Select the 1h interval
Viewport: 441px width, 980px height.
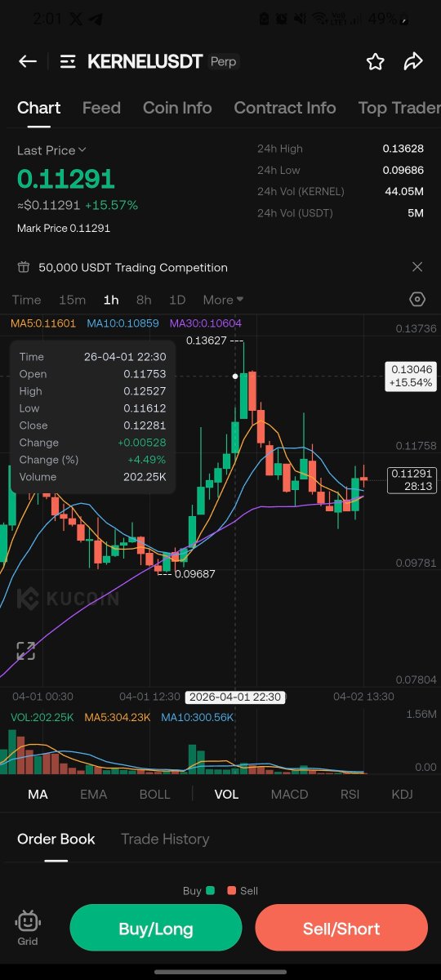click(x=111, y=300)
